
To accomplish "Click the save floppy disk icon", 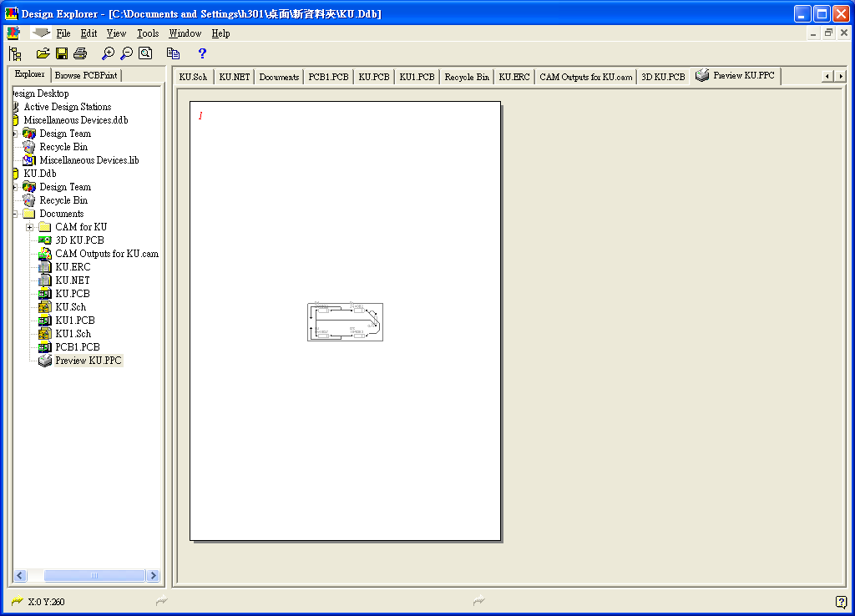I will click(62, 53).
